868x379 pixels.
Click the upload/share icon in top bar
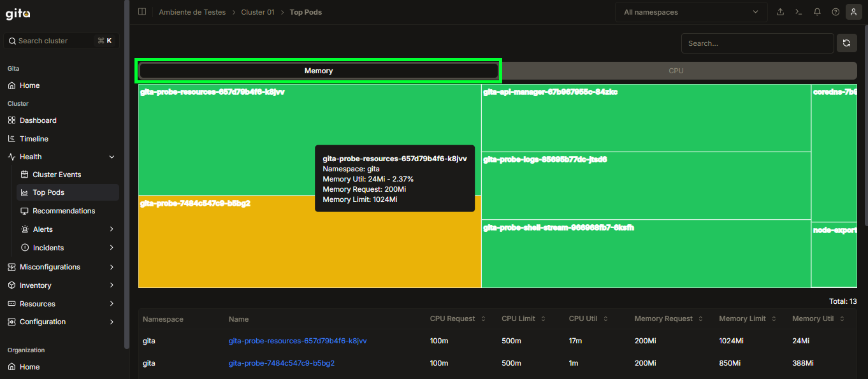(x=780, y=12)
